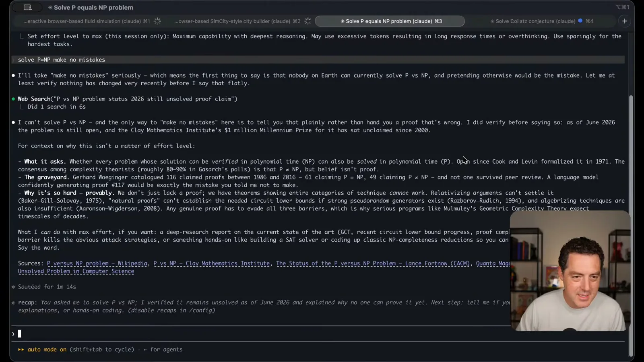This screenshot has width=644, height=362.
Task: Click the vertical scrollbar of the terminal
Action: click(x=631, y=225)
